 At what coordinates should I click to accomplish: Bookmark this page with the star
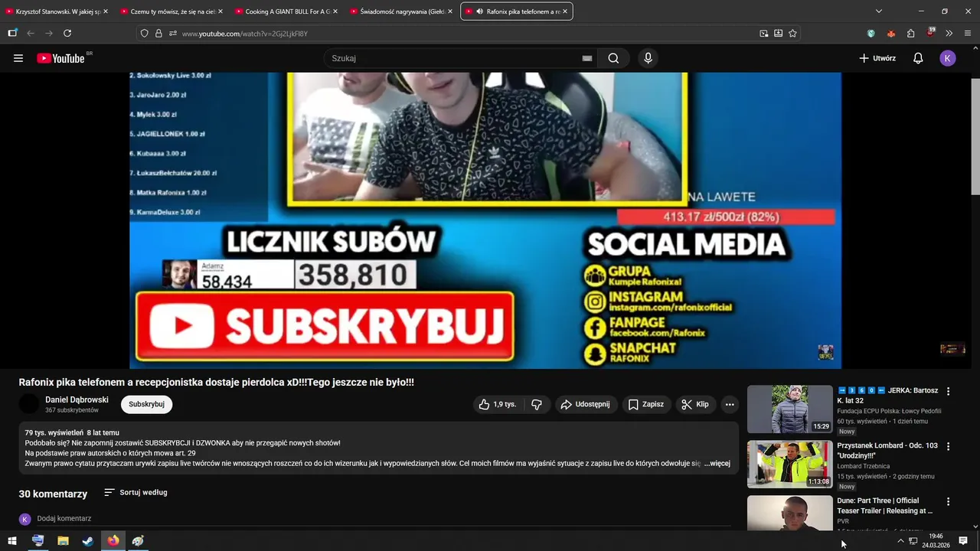point(793,34)
